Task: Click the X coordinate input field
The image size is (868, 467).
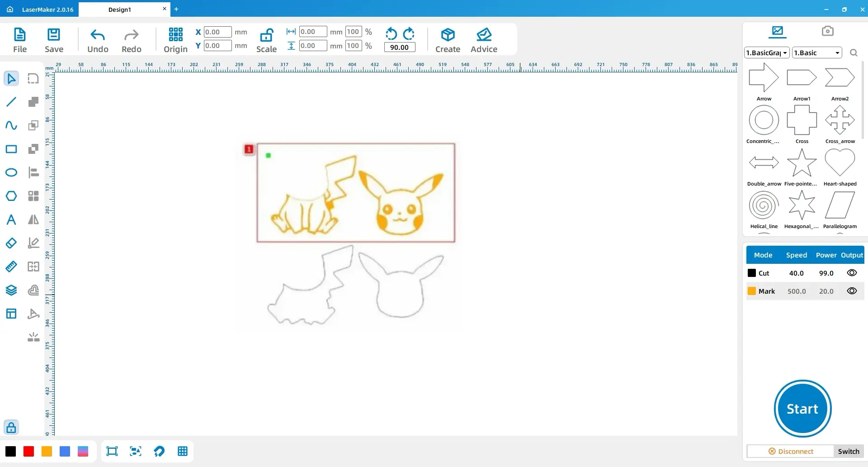Action: (217, 32)
